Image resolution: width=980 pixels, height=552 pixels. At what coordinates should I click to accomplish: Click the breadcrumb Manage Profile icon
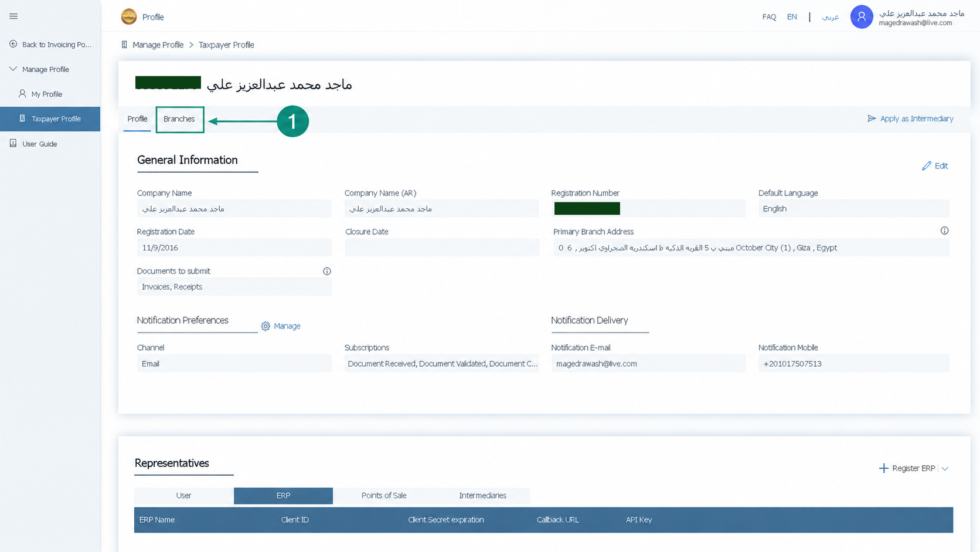[124, 45]
